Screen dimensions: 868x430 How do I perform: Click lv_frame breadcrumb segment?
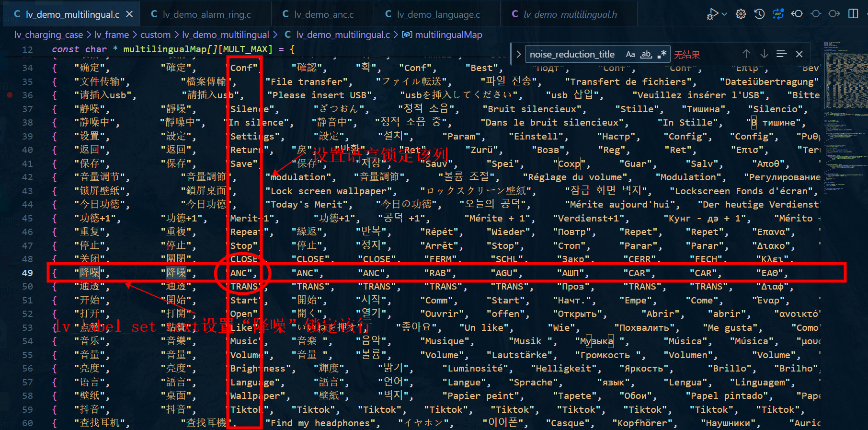pos(112,35)
